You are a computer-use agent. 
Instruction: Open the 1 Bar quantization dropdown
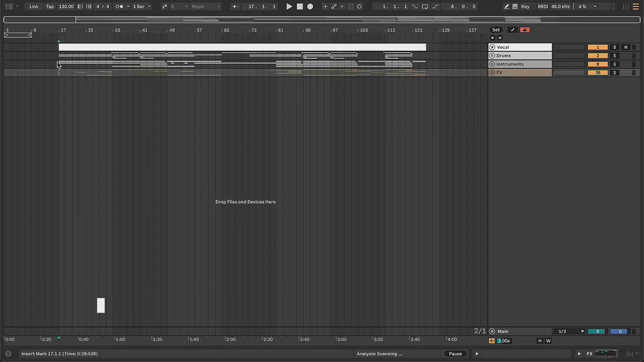141,7
